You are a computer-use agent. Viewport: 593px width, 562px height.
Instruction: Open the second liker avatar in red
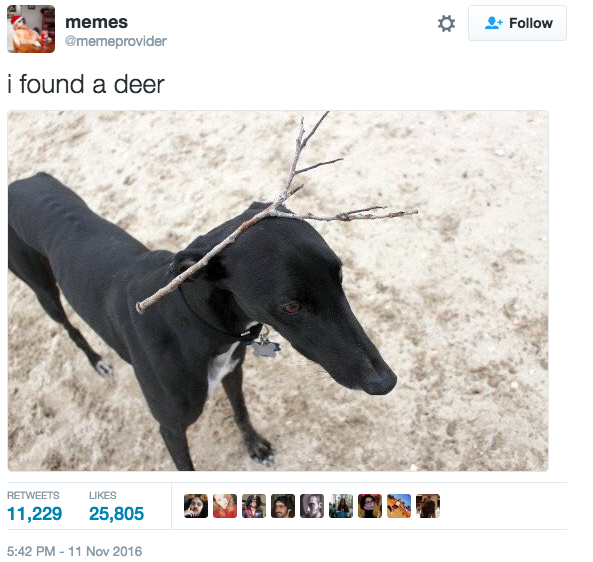pyautogui.click(x=225, y=506)
